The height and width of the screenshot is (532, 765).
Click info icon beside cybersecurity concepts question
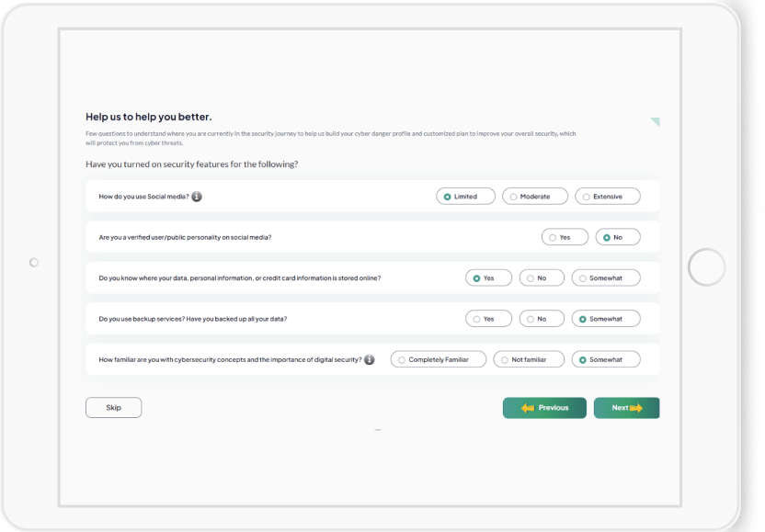(x=370, y=360)
